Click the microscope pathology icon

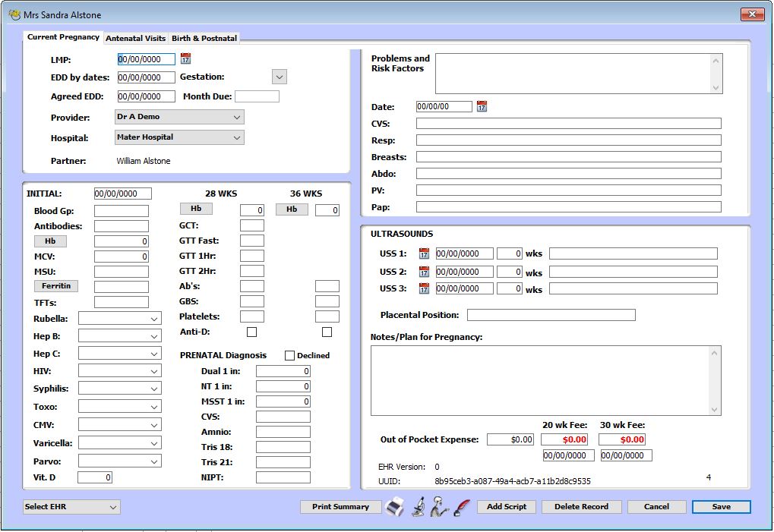(418, 506)
